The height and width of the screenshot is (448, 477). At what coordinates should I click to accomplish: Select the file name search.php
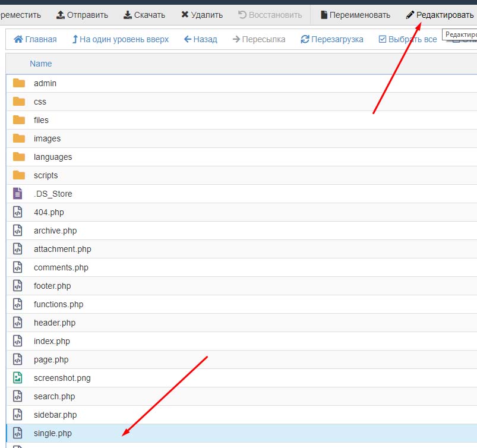[x=55, y=396]
